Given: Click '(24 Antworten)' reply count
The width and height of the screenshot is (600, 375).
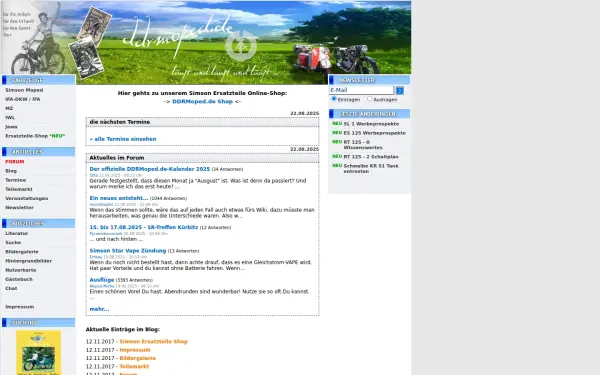Looking at the screenshot, I should pos(227,170).
